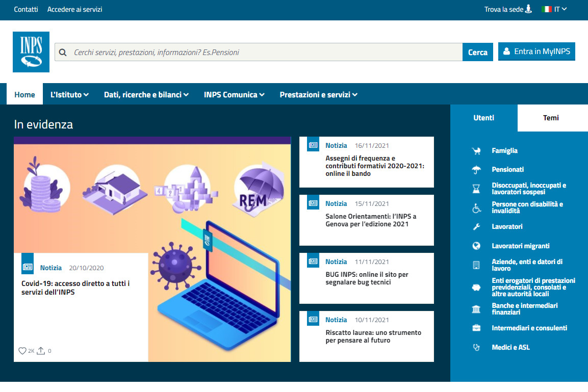Click the briefcase icon for Intermediari e consulenti
The image size is (588, 392).
tap(476, 328)
